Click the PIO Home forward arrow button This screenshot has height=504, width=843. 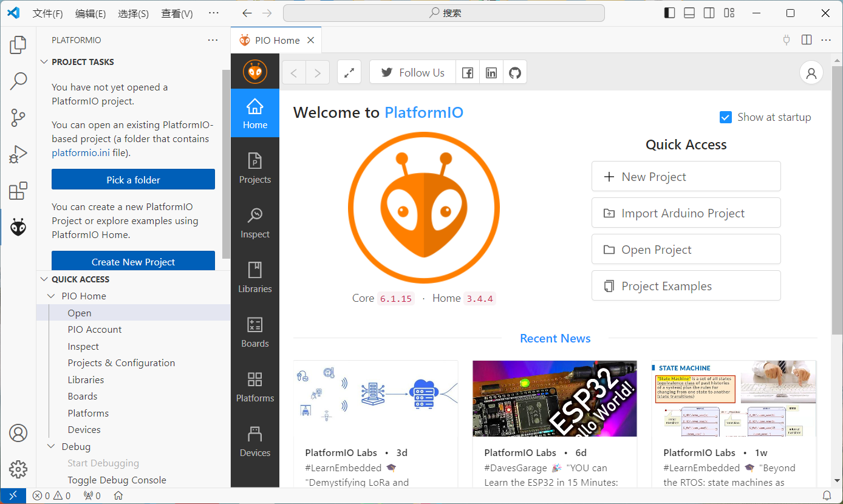318,73
